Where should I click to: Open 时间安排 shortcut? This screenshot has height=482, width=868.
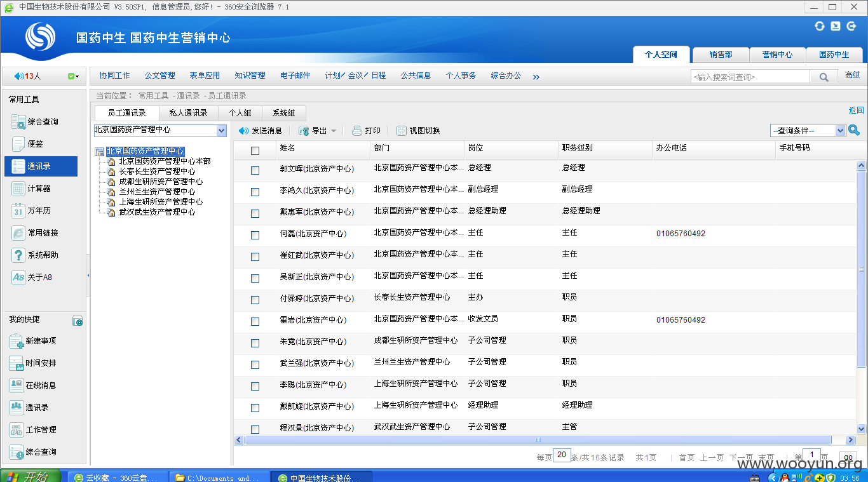coord(33,363)
